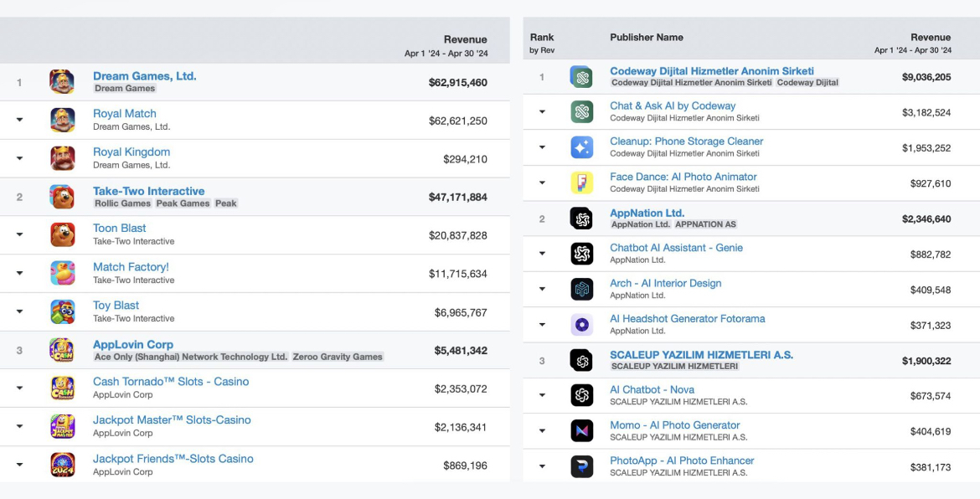Expand the Toy Blast row arrow
Viewport: 980px width, 499px height.
pyautogui.click(x=19, y=311)
